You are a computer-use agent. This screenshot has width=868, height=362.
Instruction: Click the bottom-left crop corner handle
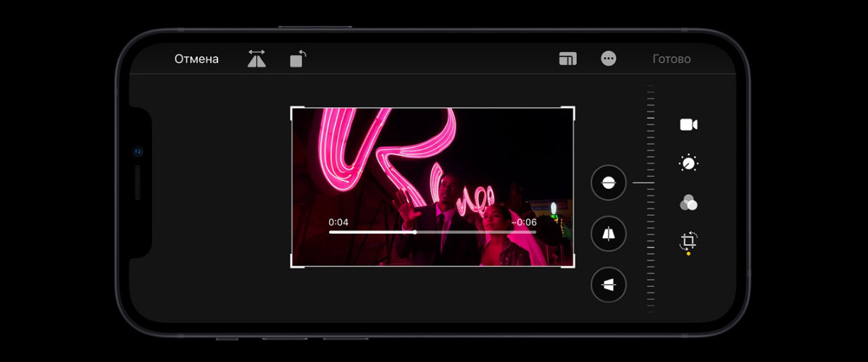coord(292,266)
